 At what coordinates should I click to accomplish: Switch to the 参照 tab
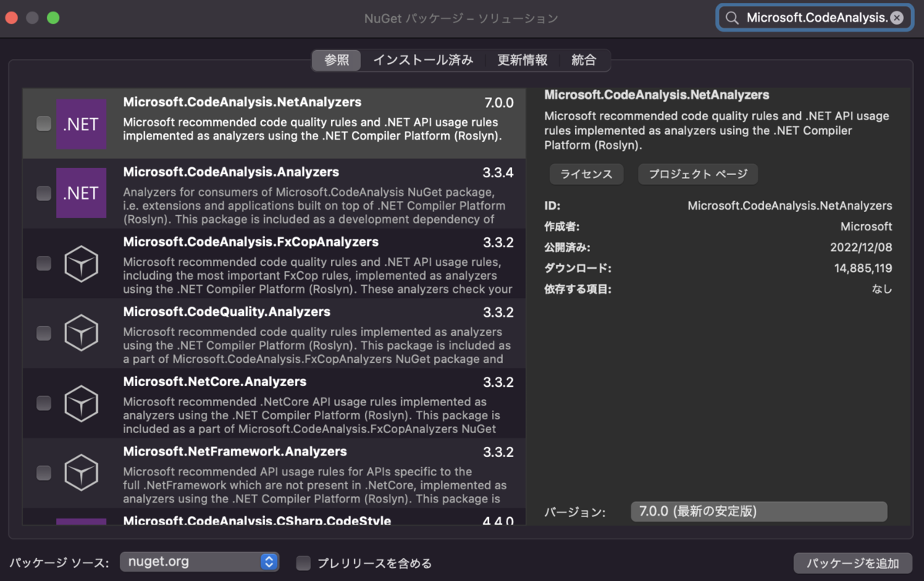(336, 60)
